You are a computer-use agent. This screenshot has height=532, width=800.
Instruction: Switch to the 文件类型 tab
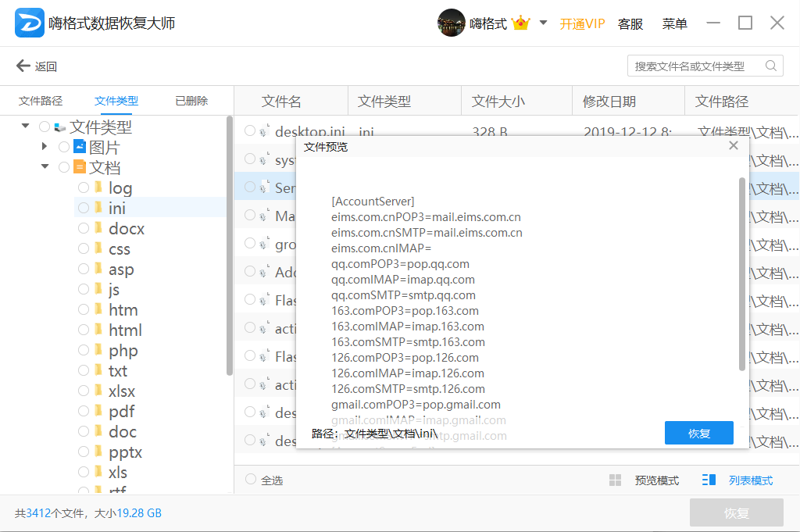116,101
